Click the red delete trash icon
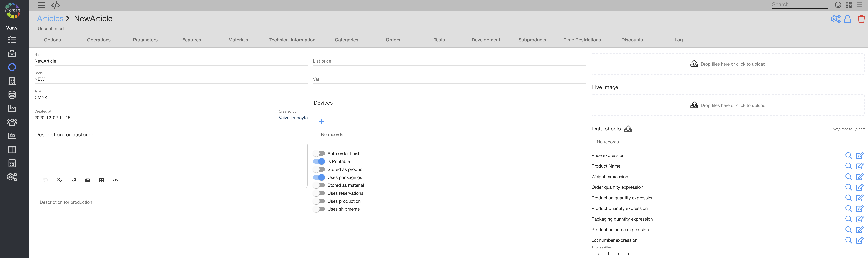Screen dimensions: 868x258 coord(861,19)
